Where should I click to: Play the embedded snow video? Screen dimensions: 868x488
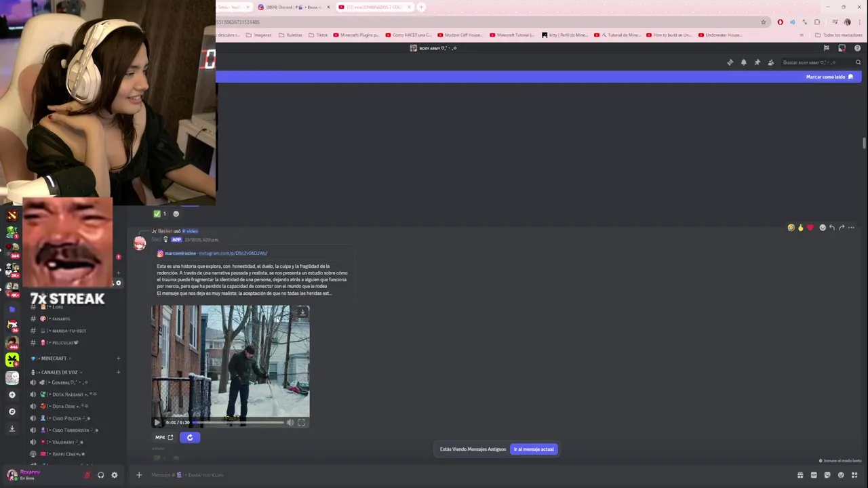tap(157, 422)
